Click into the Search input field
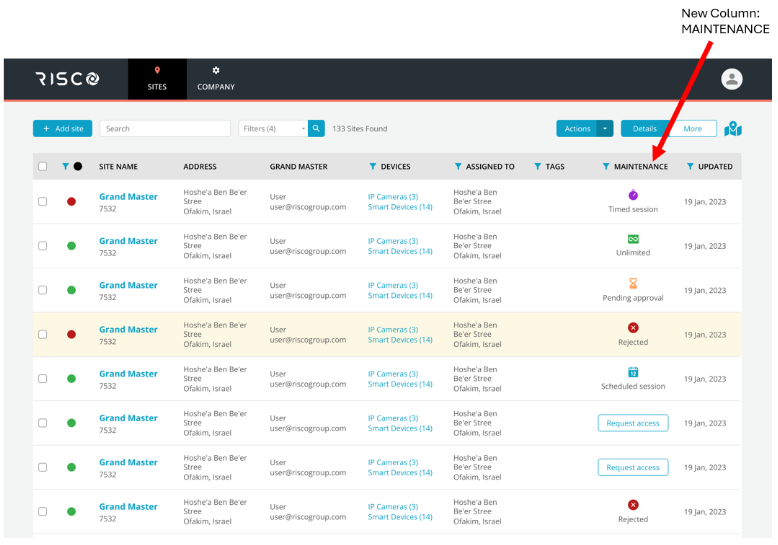 (165, 129)
